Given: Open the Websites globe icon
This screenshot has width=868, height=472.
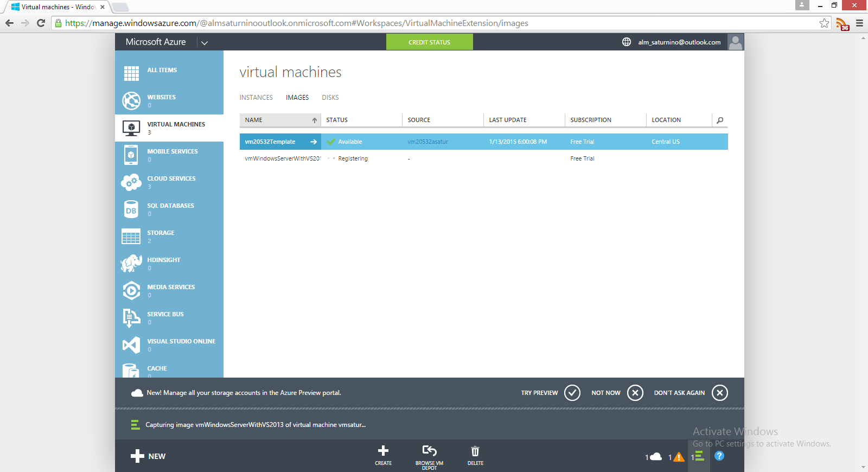Looking at the screenshot, I should [131, 100].
